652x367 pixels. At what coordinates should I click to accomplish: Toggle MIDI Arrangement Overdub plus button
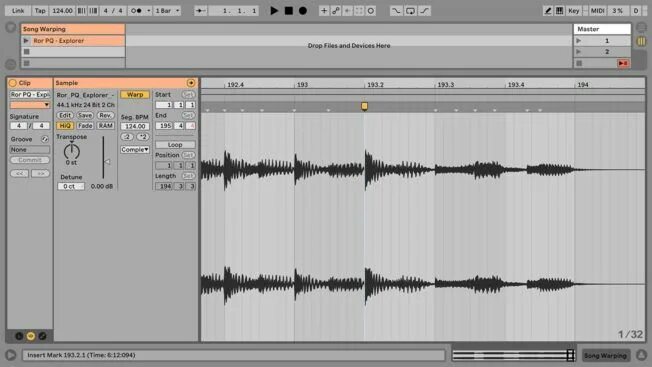point(324,11)
